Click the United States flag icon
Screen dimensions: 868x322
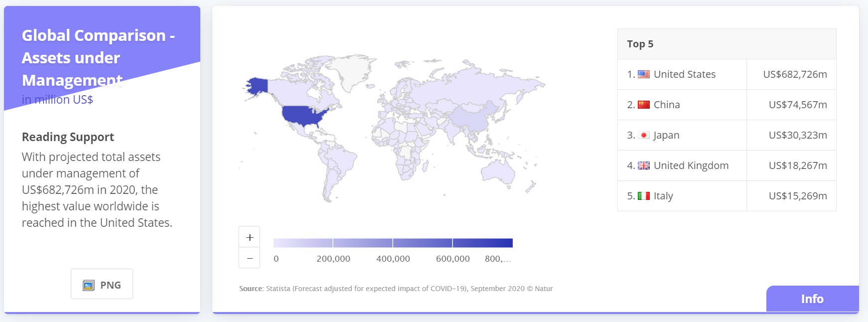pyautogui.click(x=644, y=74)
